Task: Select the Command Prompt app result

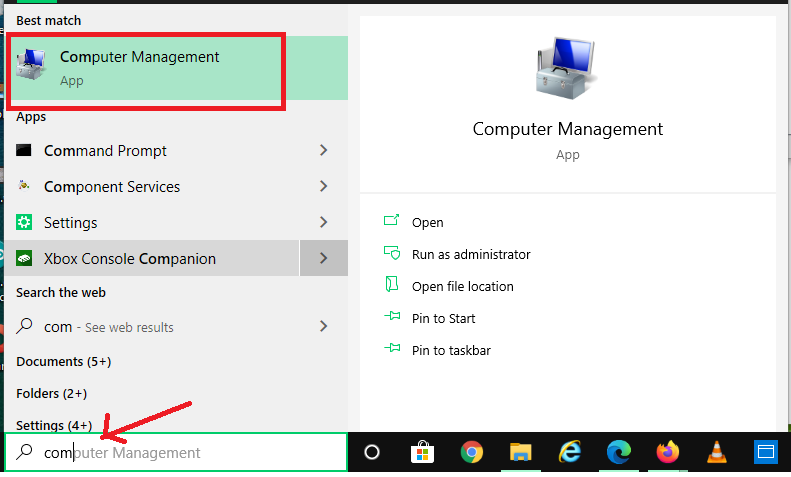Action: [152, 150]
